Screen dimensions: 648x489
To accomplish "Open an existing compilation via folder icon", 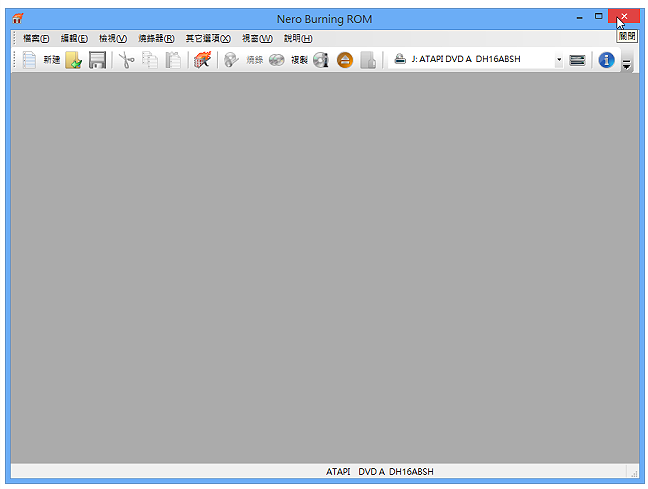I will (74, 60).
